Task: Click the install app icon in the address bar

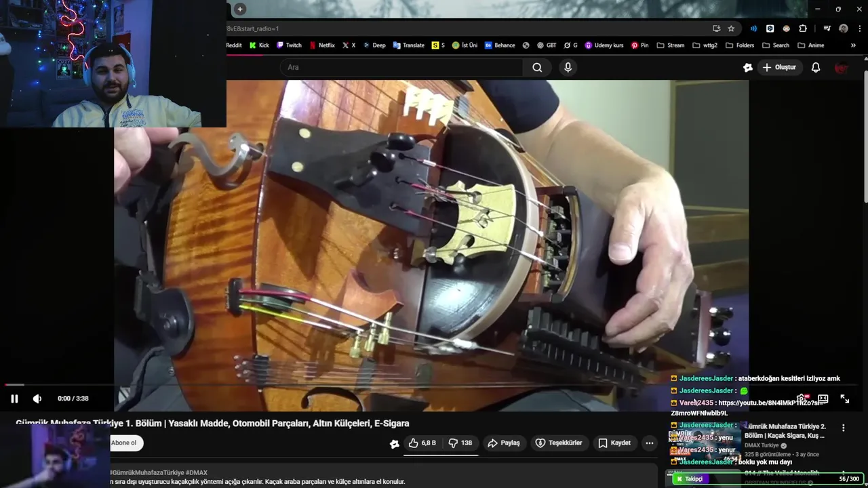Action: pos(716,28)
